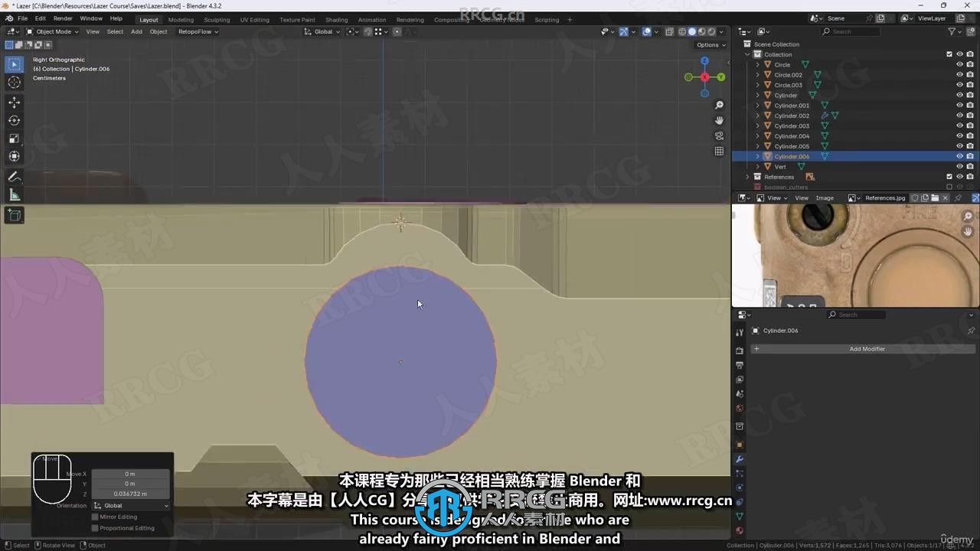Open the outliner filter dropdown
Image resolution: width=980 pixels, height=551 pixels.
(954, 31)
